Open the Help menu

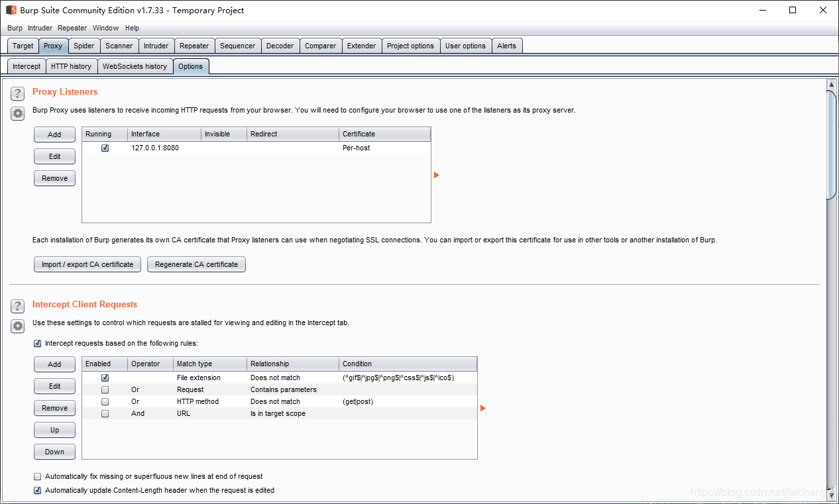tap(133, 28)
